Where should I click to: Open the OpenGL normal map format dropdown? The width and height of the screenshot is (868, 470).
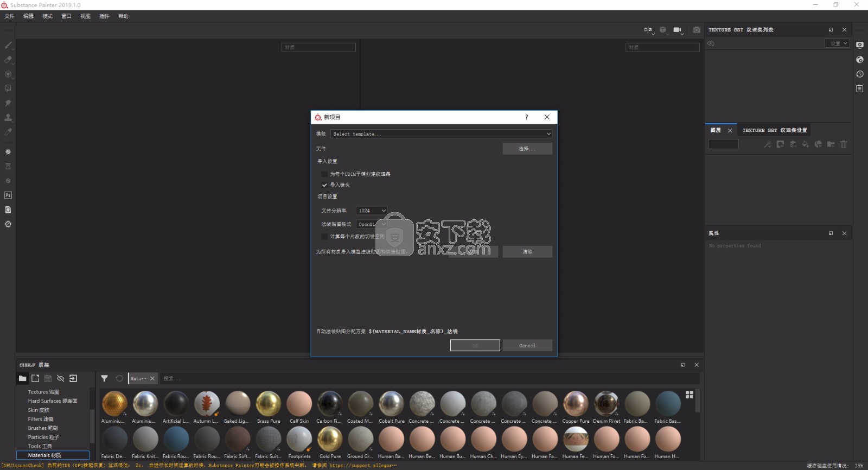pyautogui.click(x=372, y=224)
